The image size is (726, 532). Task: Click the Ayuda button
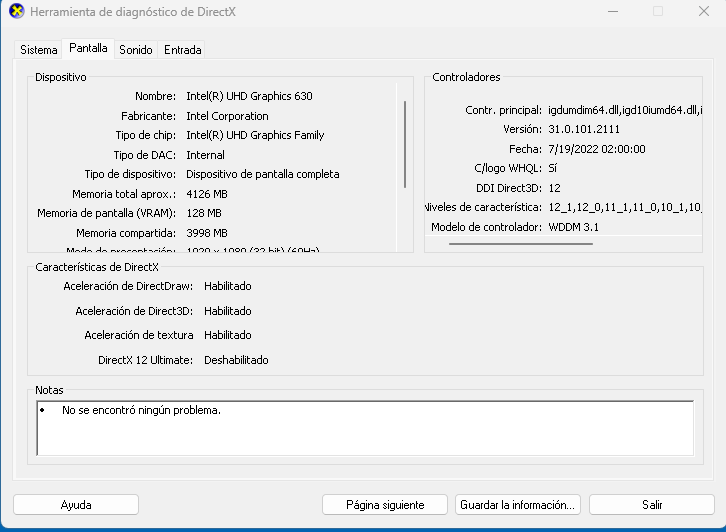coord(76,505)
